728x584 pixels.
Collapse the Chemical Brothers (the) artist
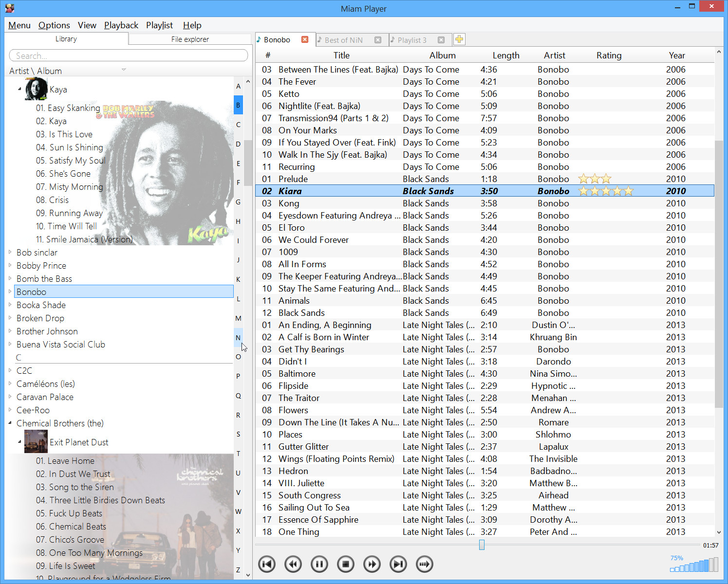[10, 423]
